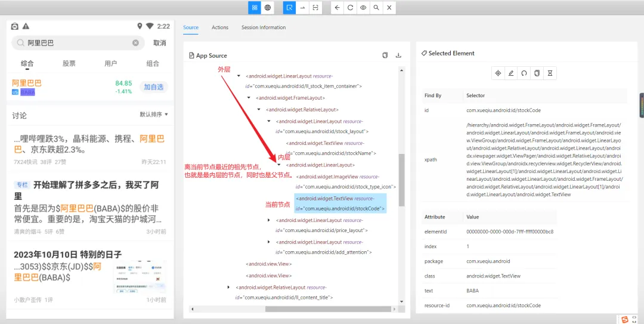Open the 默认排序 sort dropdown
Image resolution: width=644 pixels, height=324 pixels.
154,115
